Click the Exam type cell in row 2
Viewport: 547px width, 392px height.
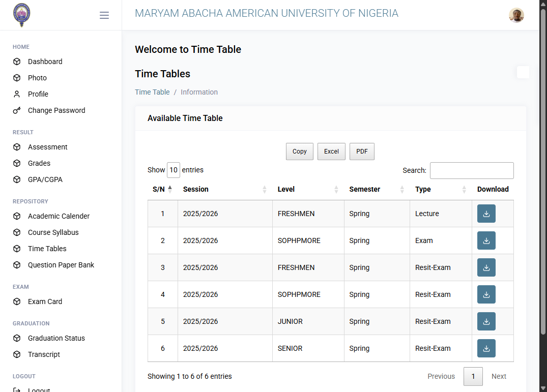(x=441, y=240)
